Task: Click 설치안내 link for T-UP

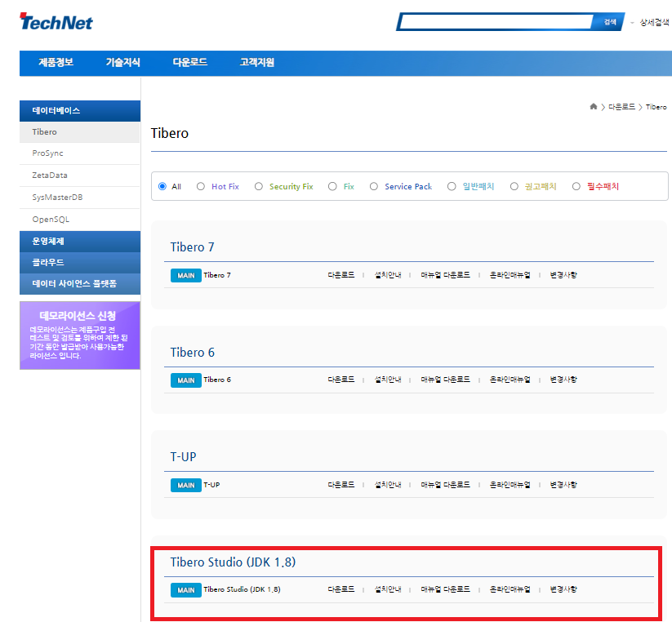Action: click(388, 485)
